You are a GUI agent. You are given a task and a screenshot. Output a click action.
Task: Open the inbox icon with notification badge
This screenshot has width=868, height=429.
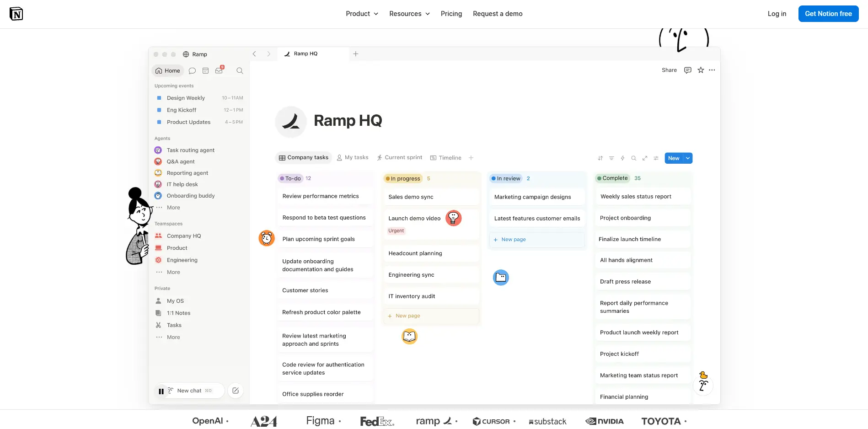(x=219, y=70)
